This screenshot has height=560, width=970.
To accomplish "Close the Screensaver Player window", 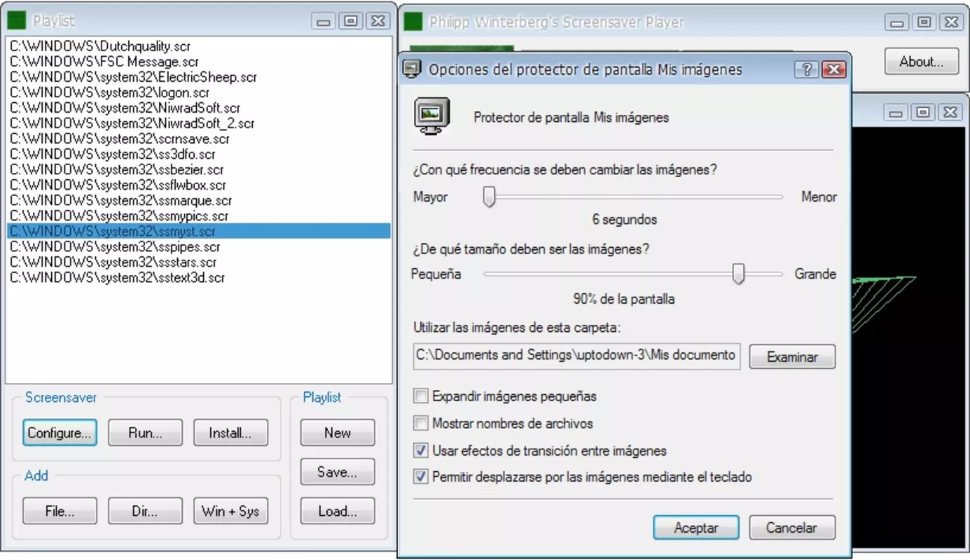I will pos(950,22).
